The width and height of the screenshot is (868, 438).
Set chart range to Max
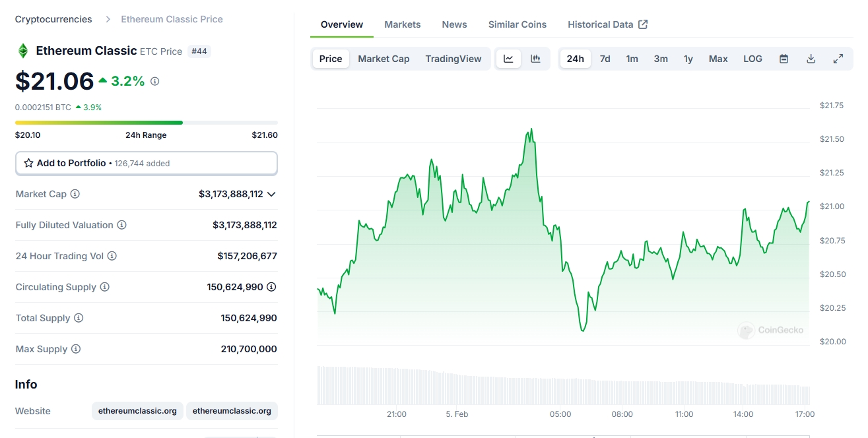[718, 59]
